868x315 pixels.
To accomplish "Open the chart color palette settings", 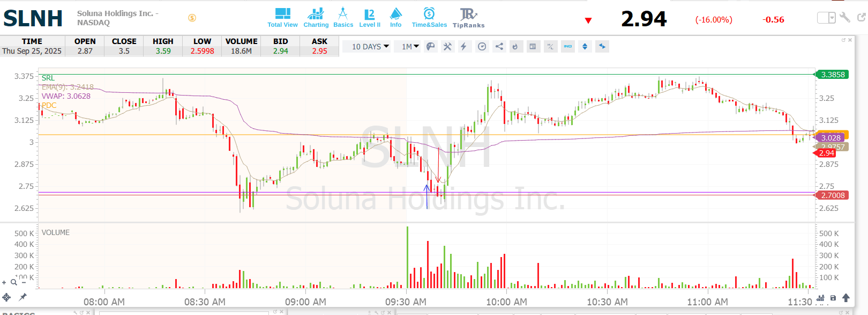I will [430, 47].
